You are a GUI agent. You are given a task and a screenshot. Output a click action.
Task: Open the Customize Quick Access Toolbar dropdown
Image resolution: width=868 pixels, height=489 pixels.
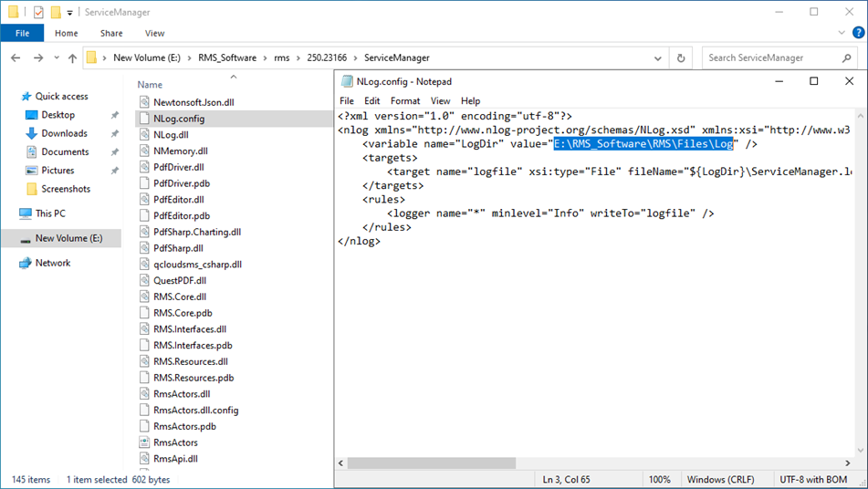(69, 12)
